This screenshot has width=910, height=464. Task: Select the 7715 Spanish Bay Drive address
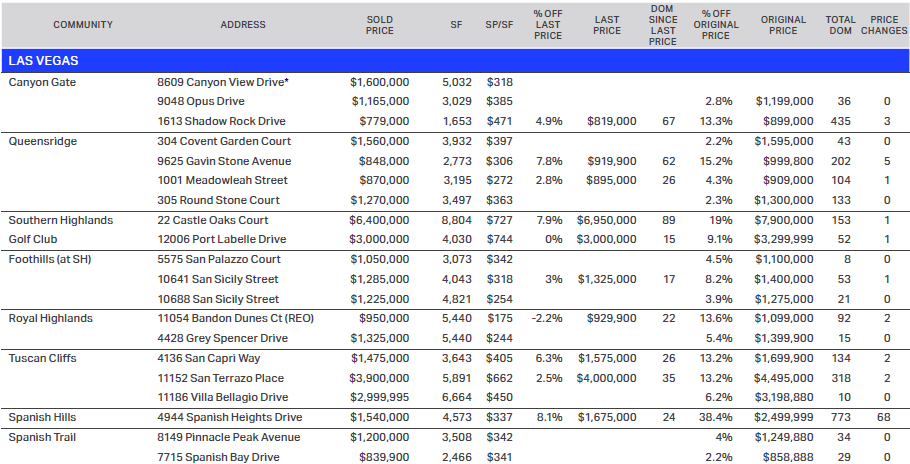coord(218,458)
